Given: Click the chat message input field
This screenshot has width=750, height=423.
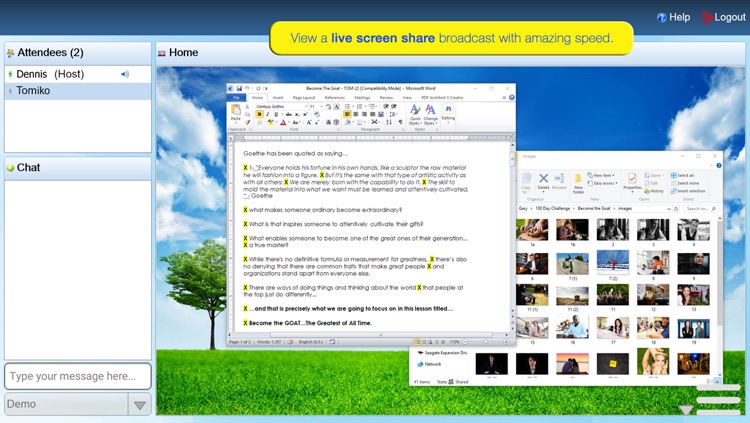Looking at the screenshot, I should click(x=77, y=376).
